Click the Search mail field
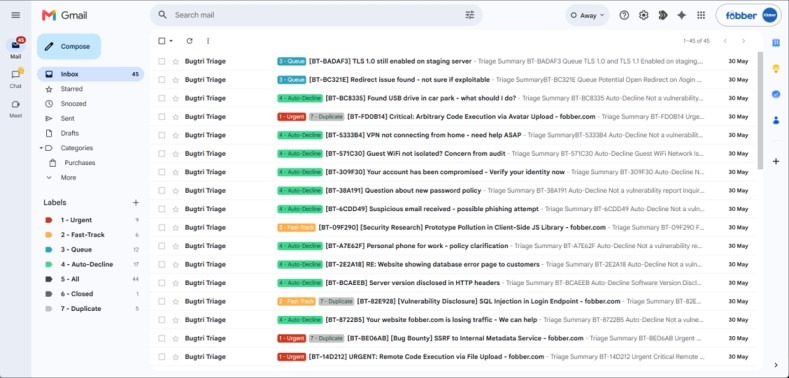 317,15
